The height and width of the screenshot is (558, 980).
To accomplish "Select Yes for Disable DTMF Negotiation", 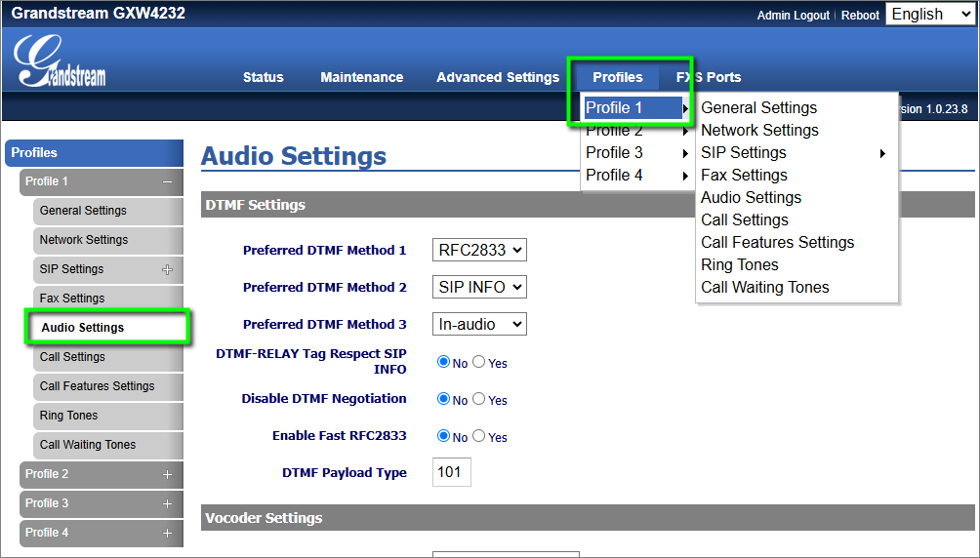I will point(478,399).
